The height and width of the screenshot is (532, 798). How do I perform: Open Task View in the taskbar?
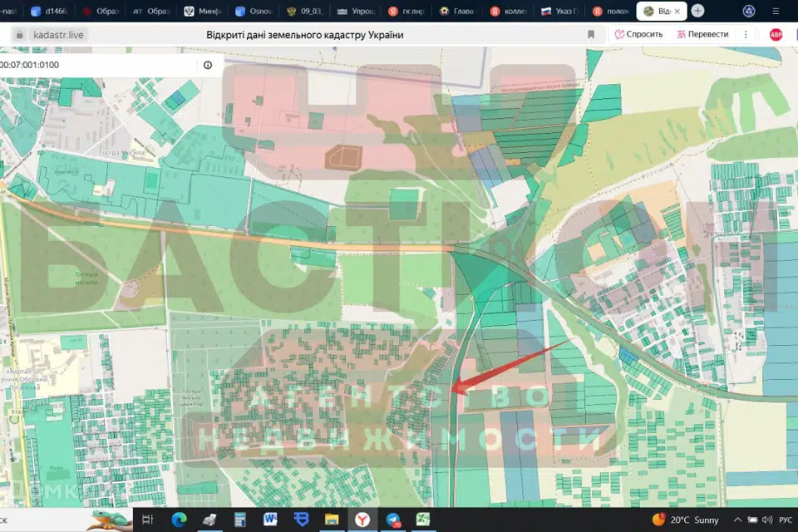(148, 520)
